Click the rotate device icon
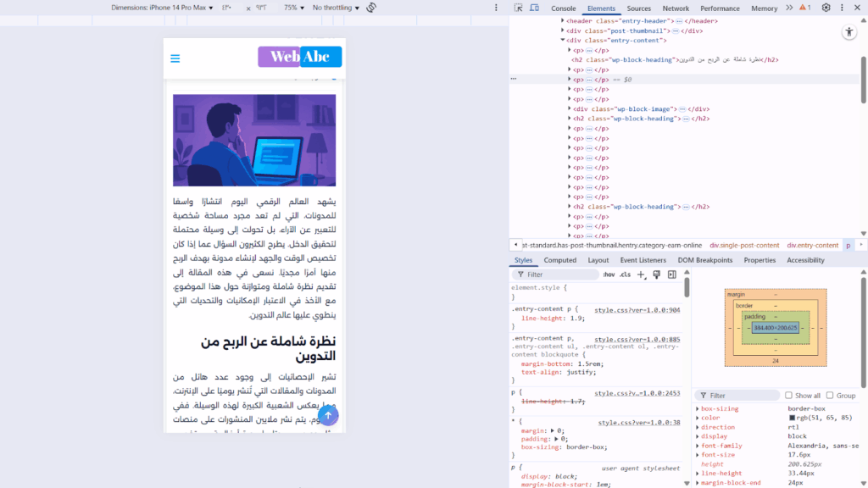 click(371, 8)
